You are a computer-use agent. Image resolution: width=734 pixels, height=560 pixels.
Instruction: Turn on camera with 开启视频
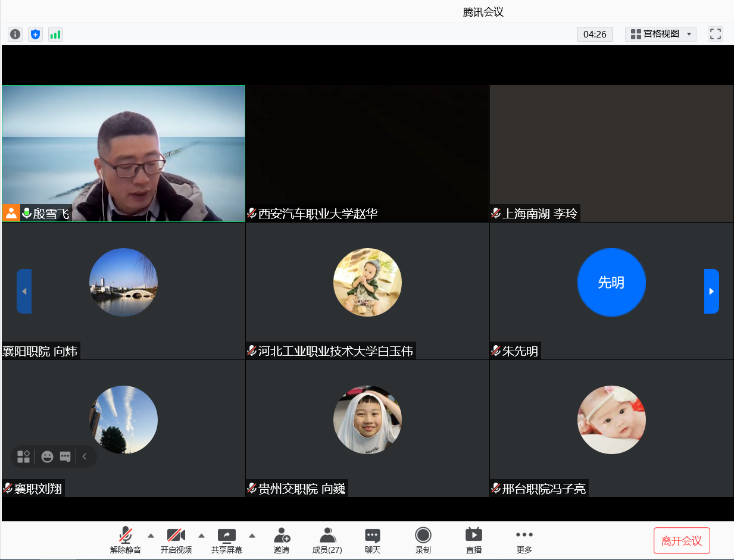pos(176,540)
